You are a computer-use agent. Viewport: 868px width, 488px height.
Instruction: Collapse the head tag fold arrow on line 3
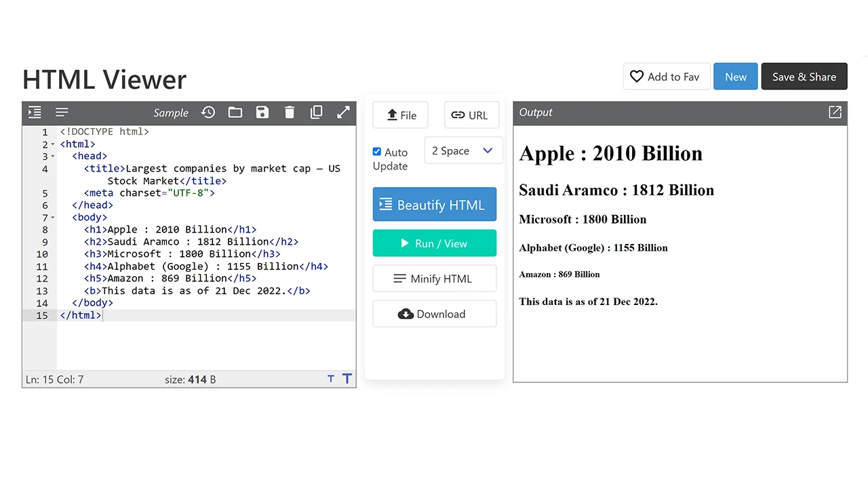(53, 157)
